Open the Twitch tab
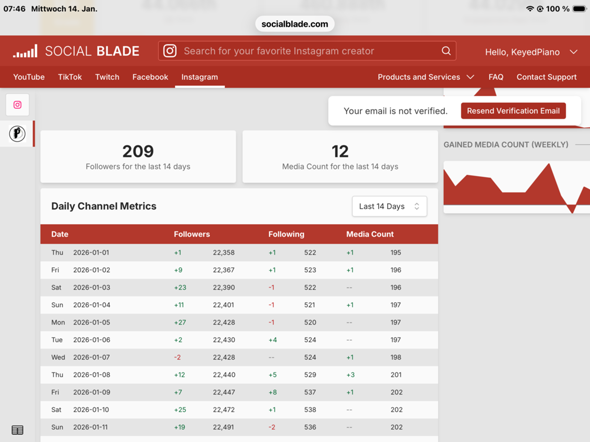This screenshot has height=442, width=590. (107, 77)
